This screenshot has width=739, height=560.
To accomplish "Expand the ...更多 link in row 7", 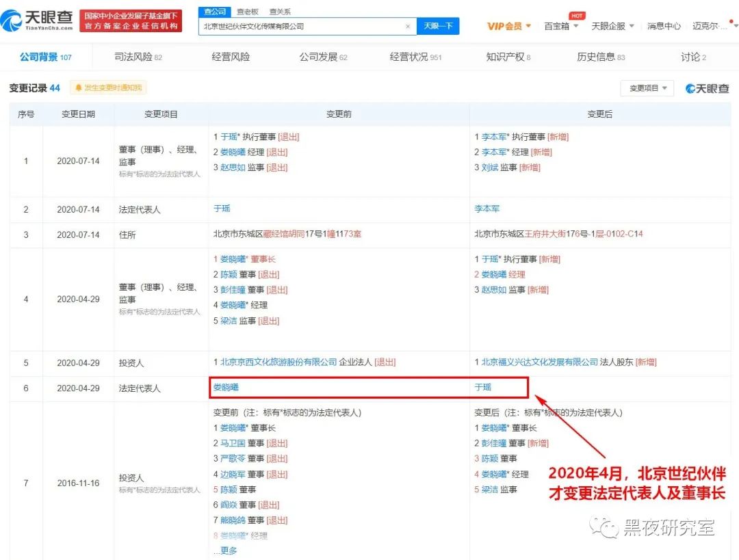I will coord(225,550).
